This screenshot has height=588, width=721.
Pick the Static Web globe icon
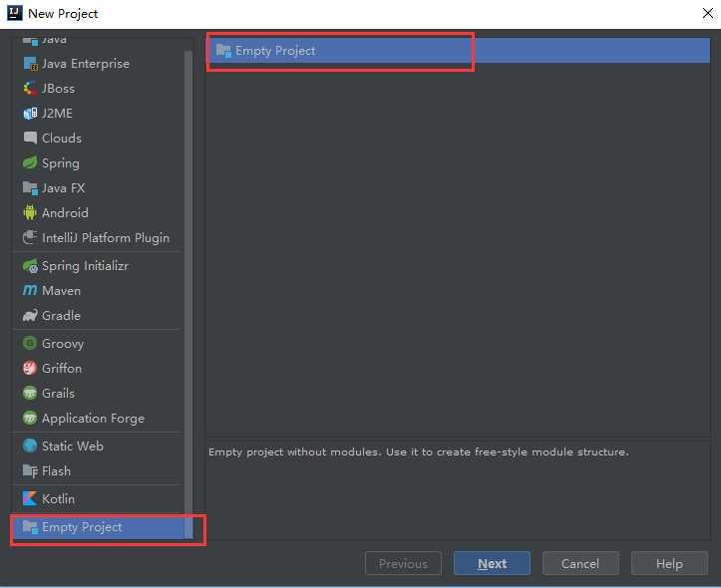pos(30,445)
